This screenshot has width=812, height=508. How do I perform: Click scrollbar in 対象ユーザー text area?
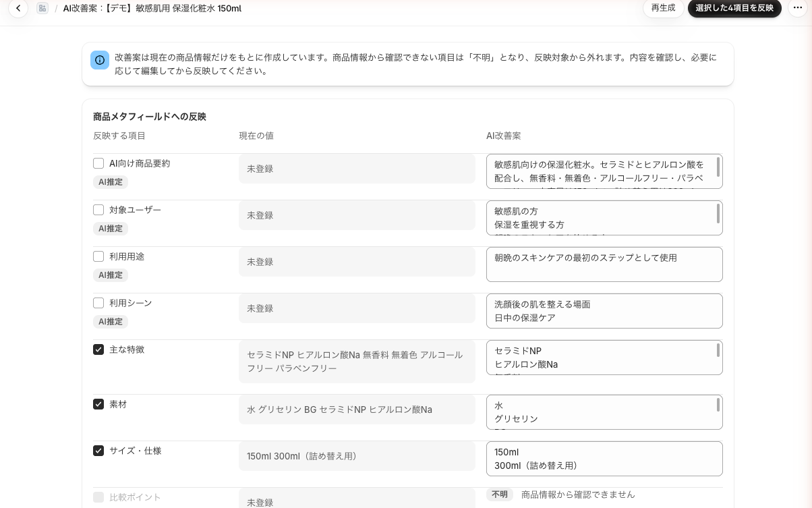tap(718, 213)
